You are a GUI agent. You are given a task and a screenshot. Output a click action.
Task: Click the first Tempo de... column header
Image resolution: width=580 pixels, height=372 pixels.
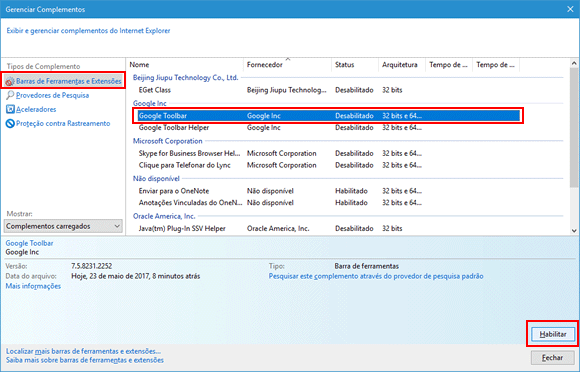(x=449, y=65)
